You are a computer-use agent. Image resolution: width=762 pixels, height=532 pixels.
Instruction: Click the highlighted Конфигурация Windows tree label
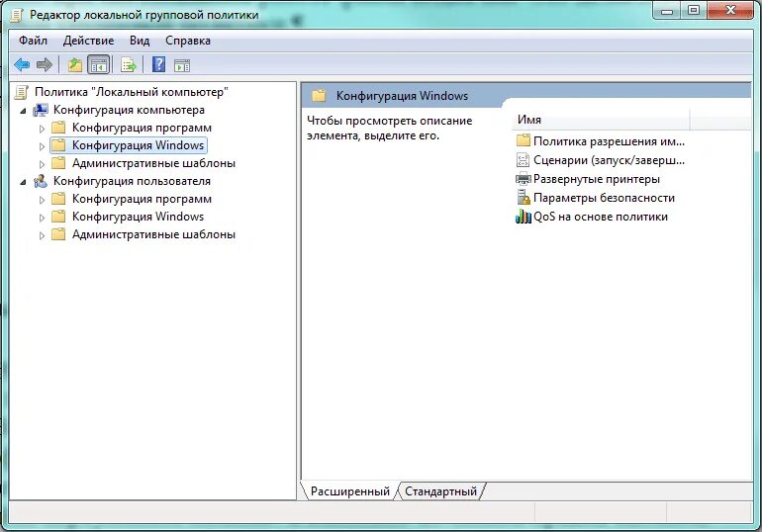click(138, 145)
